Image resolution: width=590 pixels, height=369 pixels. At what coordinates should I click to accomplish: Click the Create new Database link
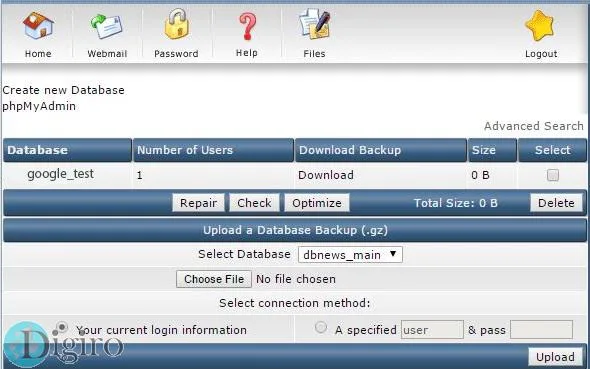pyautogui.click(x=63, y=90)
